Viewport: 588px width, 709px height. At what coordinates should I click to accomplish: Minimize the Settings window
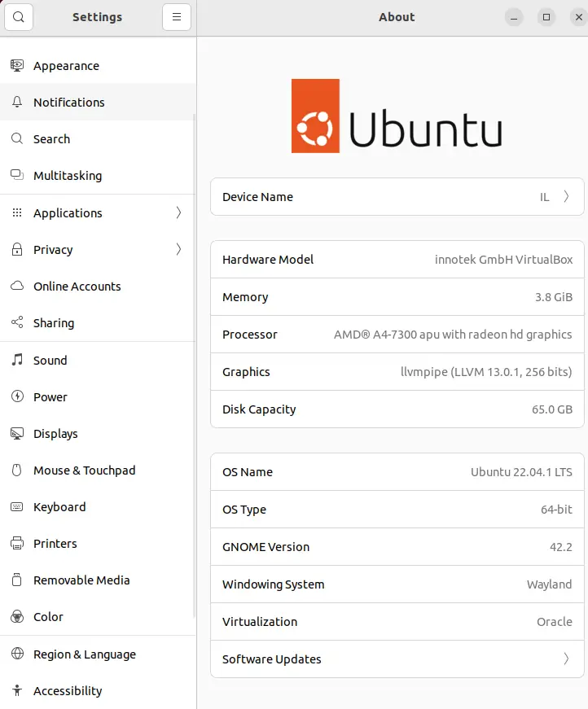pos(514,17)
